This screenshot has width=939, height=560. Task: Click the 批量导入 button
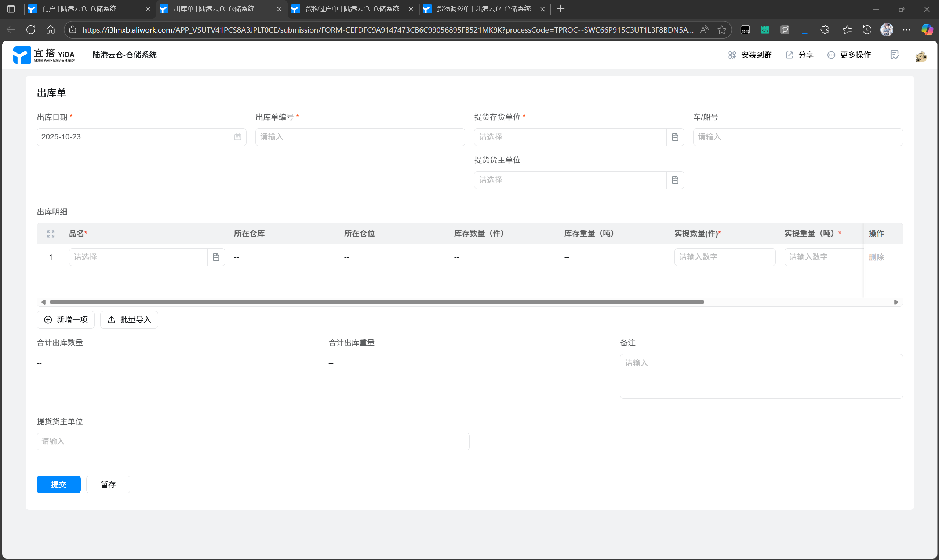(x=129, y=320)
